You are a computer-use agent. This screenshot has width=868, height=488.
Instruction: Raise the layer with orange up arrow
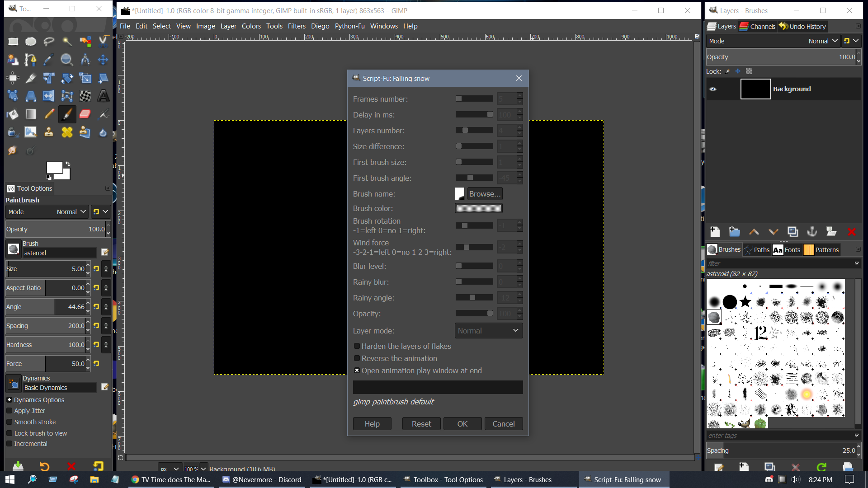(754, 232)
